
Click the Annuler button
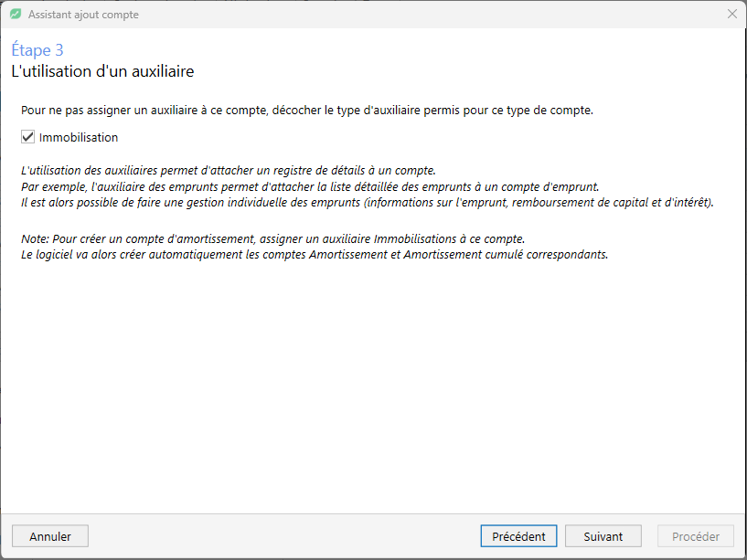(x=50, y=536)
